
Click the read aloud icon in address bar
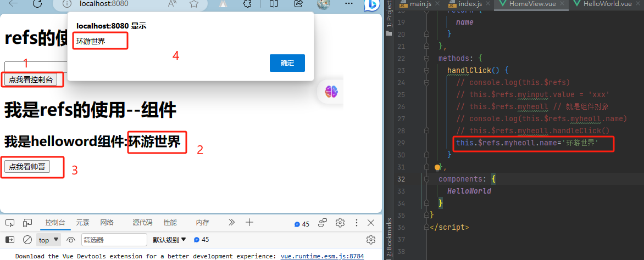[x=173, y=4]
